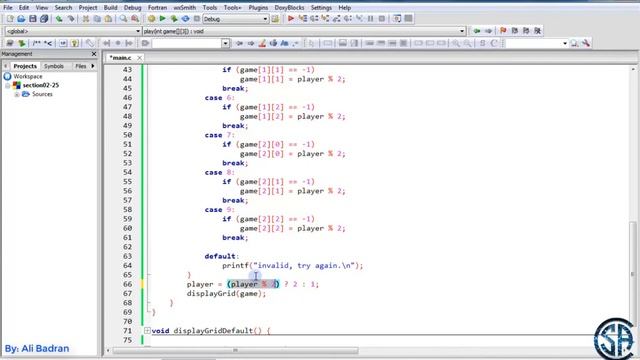Viewport: 640px width, 360px height.
Task: Open the wxSmith menu
Action: click(x=184, y=7)
